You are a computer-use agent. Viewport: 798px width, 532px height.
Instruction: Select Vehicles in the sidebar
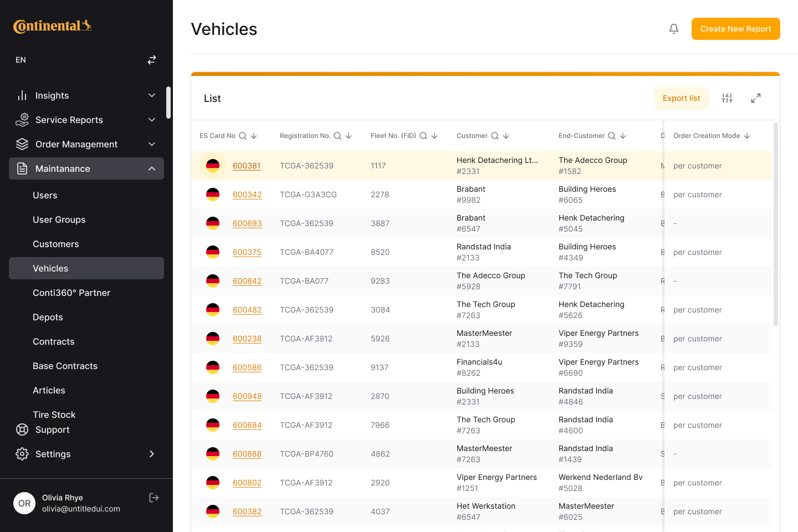(86, 268)
